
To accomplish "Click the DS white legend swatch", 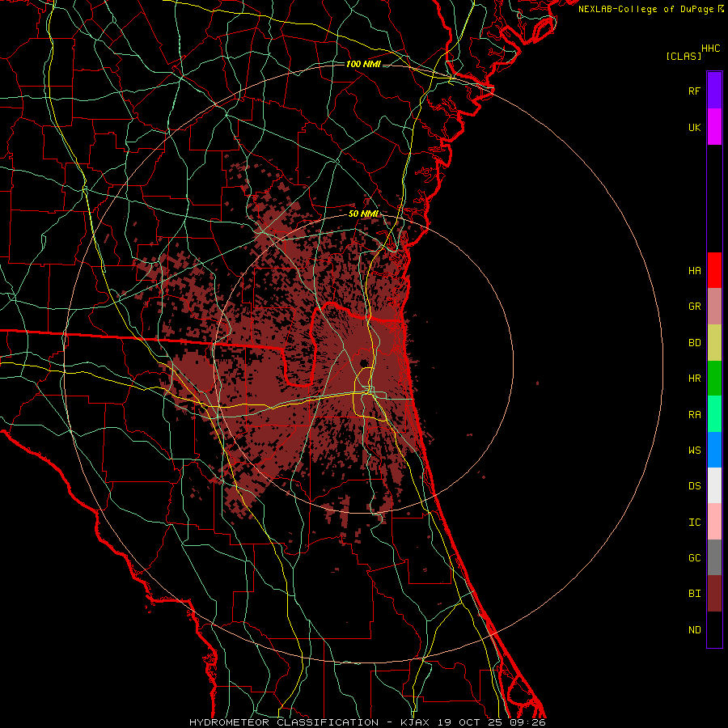I will pyautogui.click(x=714, y=485).
